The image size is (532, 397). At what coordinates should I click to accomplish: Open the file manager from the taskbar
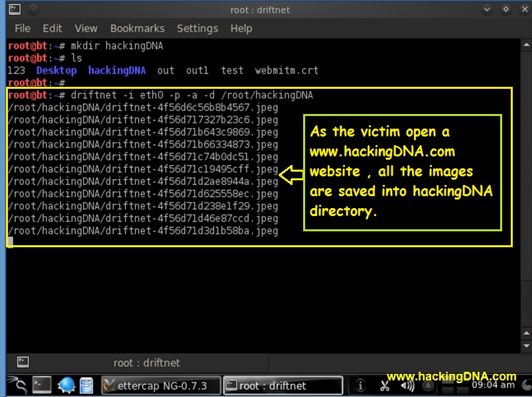86,384
